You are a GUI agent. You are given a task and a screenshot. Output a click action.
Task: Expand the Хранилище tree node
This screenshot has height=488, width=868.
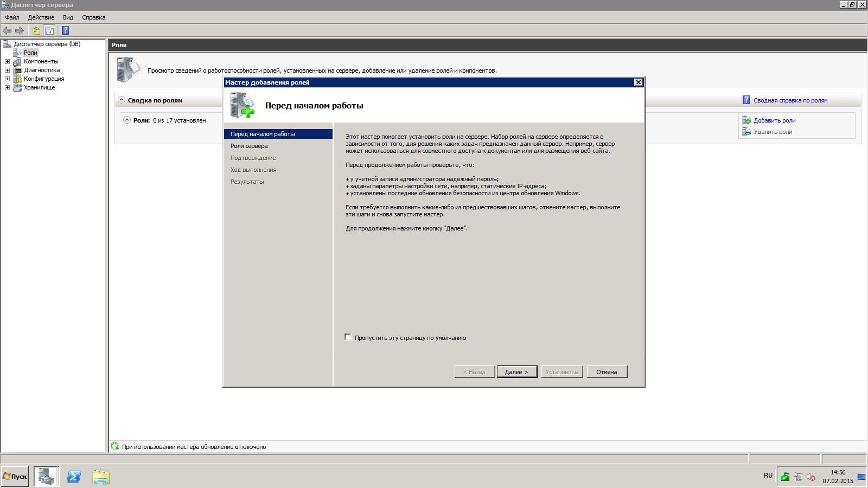[x=8, y=87]
